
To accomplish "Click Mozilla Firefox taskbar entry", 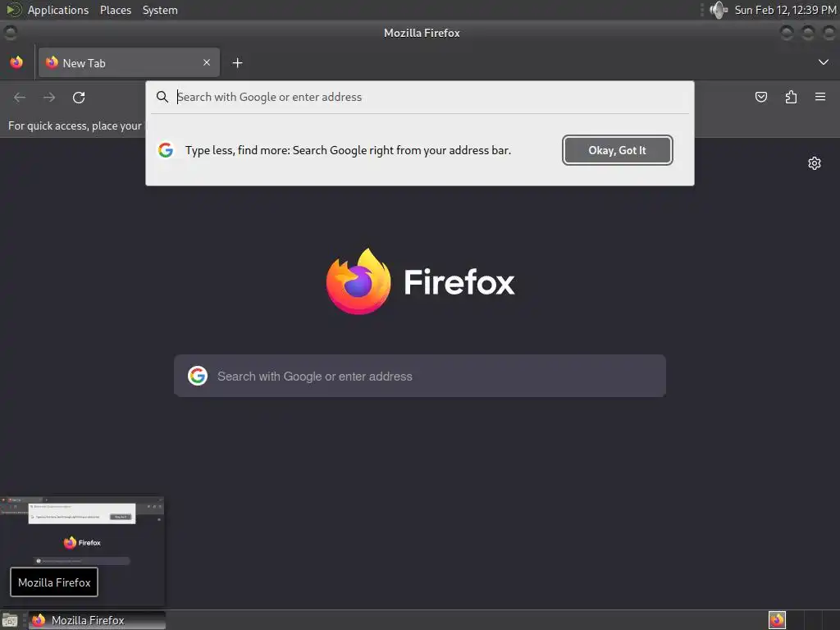I will (x=97, y=620).
